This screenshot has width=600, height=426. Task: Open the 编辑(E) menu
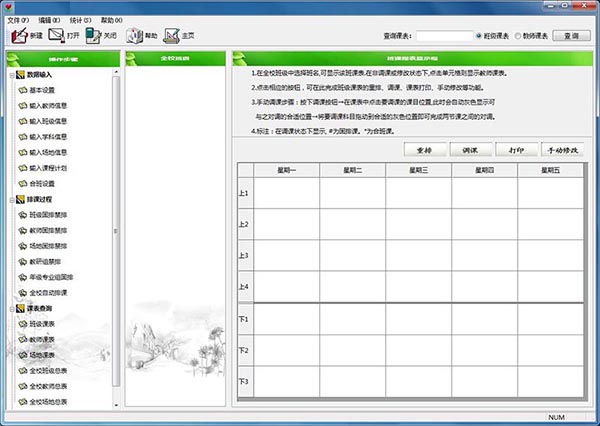pyautogui.click(x=49, y=20)
